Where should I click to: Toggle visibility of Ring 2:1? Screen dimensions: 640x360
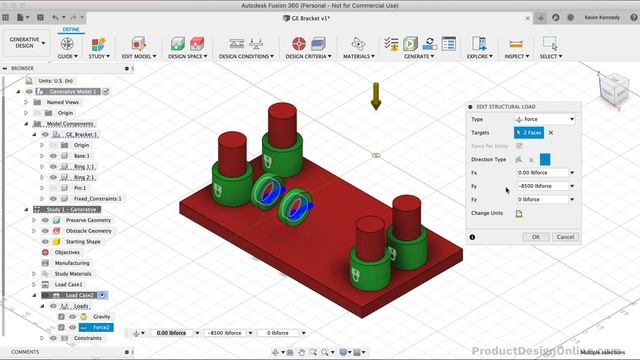tap(53, 177)
